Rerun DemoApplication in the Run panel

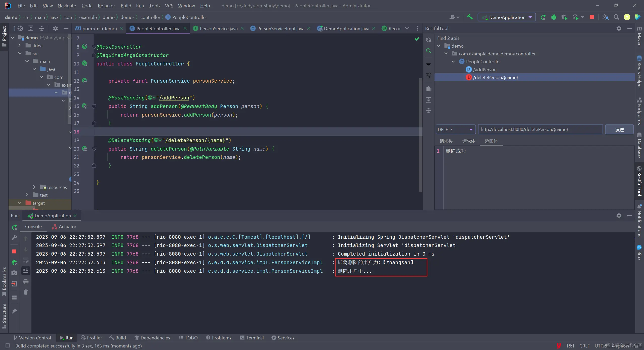pyautogui.click(x=14, y=227)
